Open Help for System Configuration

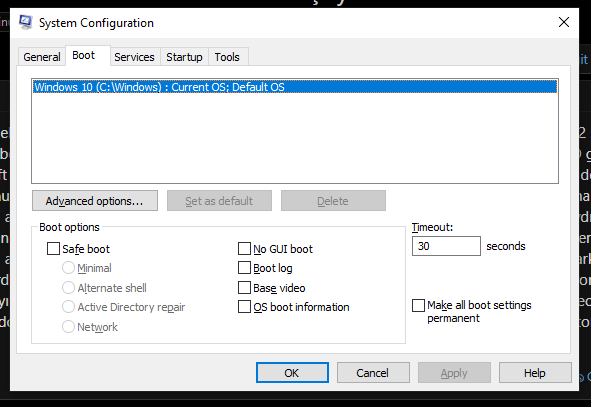[535, 373]
